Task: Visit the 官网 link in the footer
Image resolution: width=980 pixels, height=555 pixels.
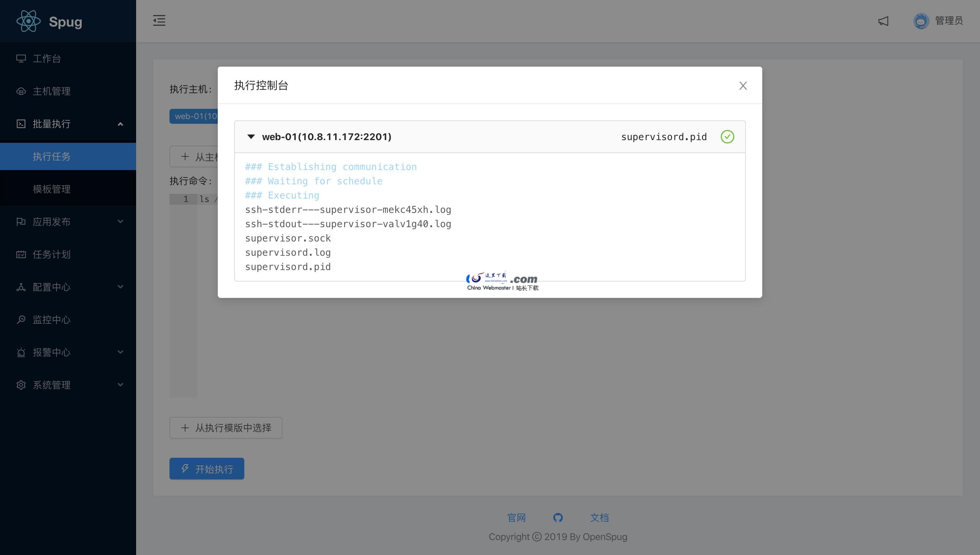Action: click(x=517, y=517)
